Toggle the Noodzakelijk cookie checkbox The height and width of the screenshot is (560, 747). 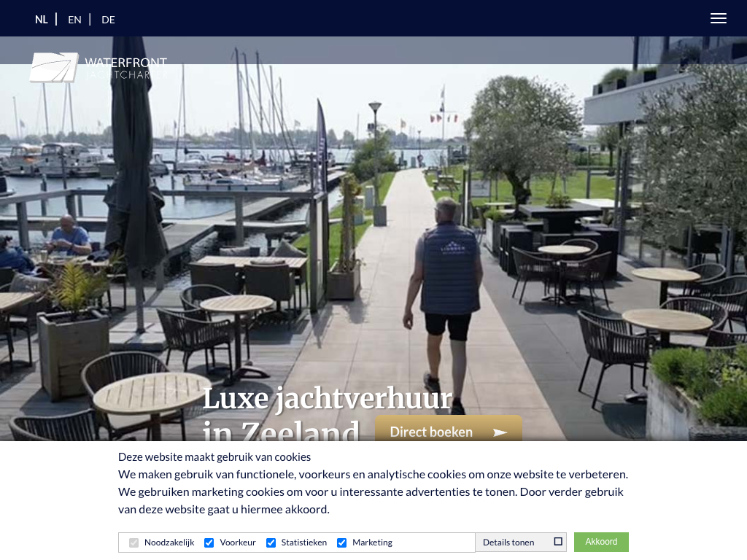(x=134, y=542)
